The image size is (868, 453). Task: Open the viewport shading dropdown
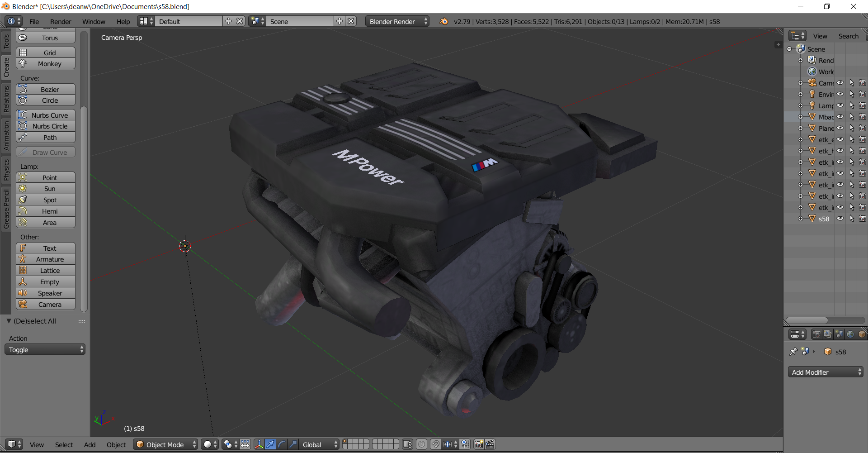[210, 444]
